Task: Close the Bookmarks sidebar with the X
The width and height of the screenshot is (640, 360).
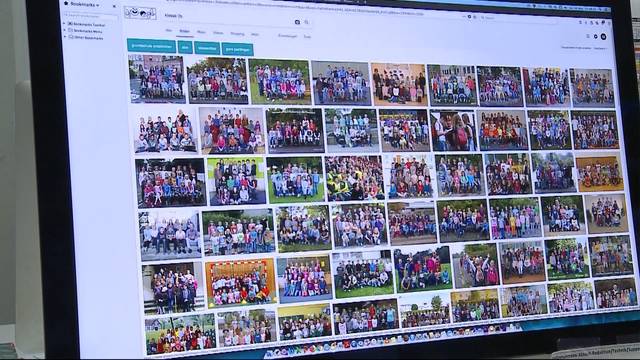Action: pyautogui.click(x=114, y=6)
